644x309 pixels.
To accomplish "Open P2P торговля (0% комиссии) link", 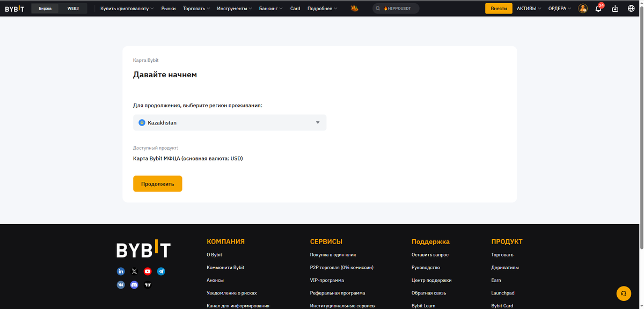I will 342,267.
